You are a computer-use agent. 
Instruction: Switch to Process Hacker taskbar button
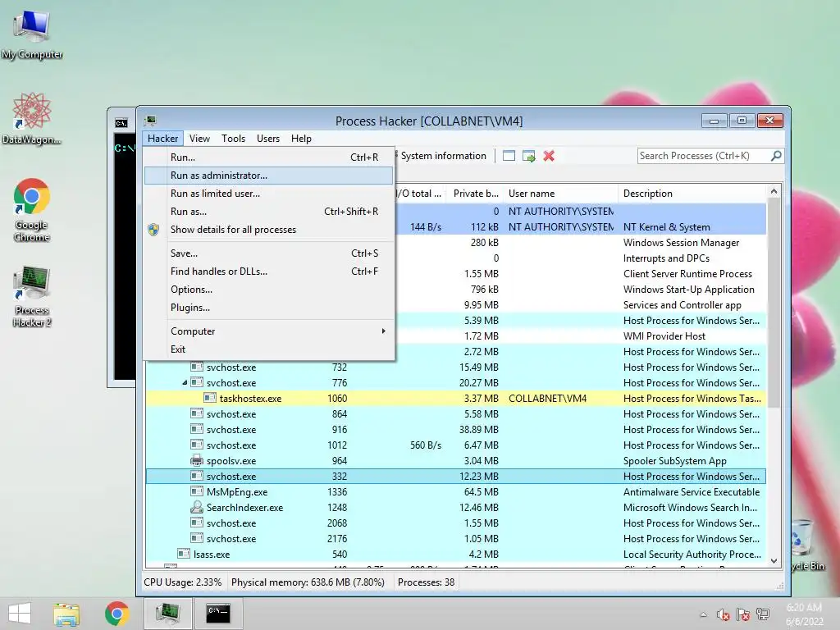(x=167, y=614)
